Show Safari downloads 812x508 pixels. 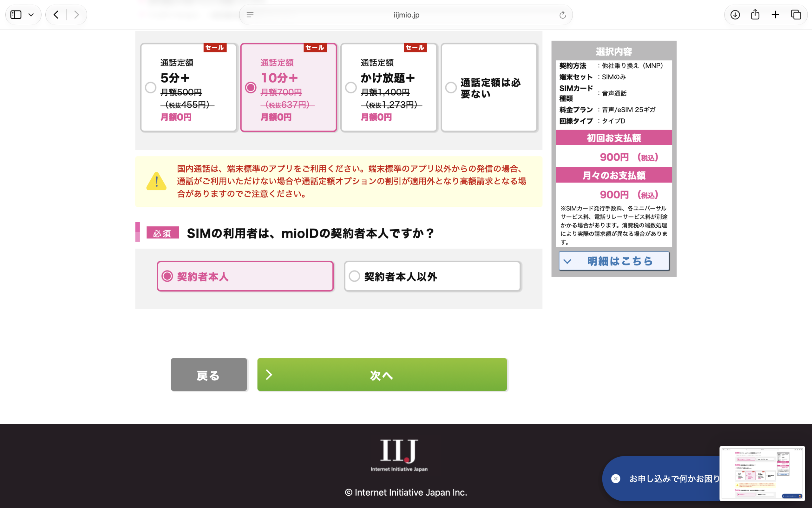tap(735, 15)
